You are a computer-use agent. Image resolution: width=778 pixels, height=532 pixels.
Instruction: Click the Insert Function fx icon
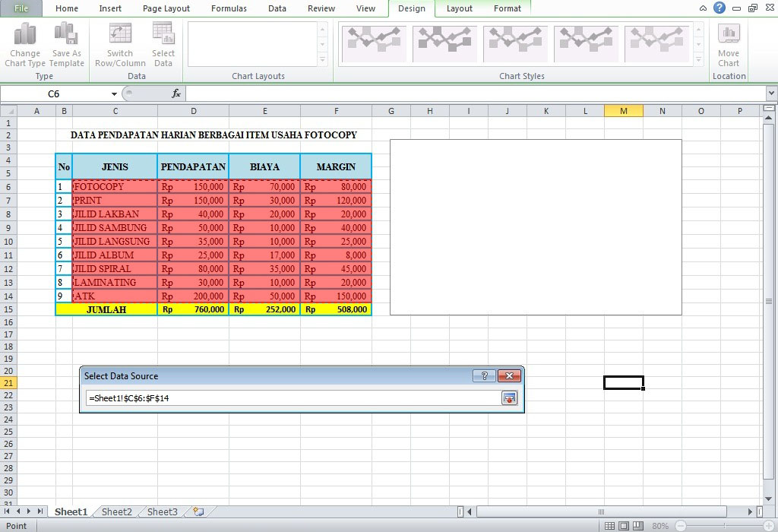[176, 93]
